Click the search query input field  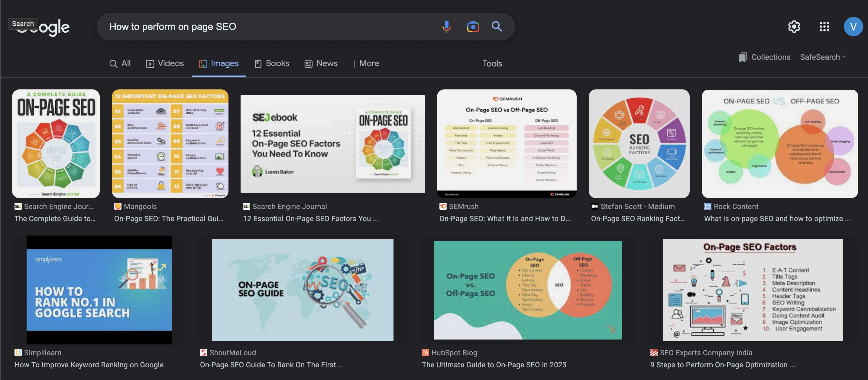tap(270, 27)
